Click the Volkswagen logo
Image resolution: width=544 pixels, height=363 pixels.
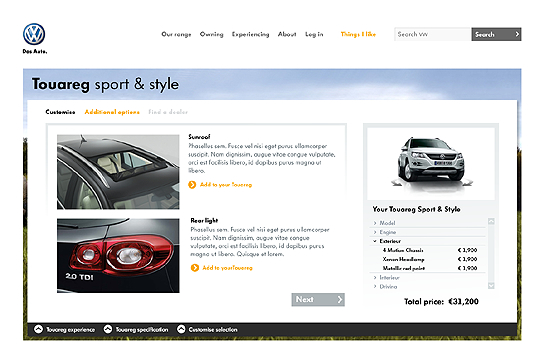coord(34,34)
